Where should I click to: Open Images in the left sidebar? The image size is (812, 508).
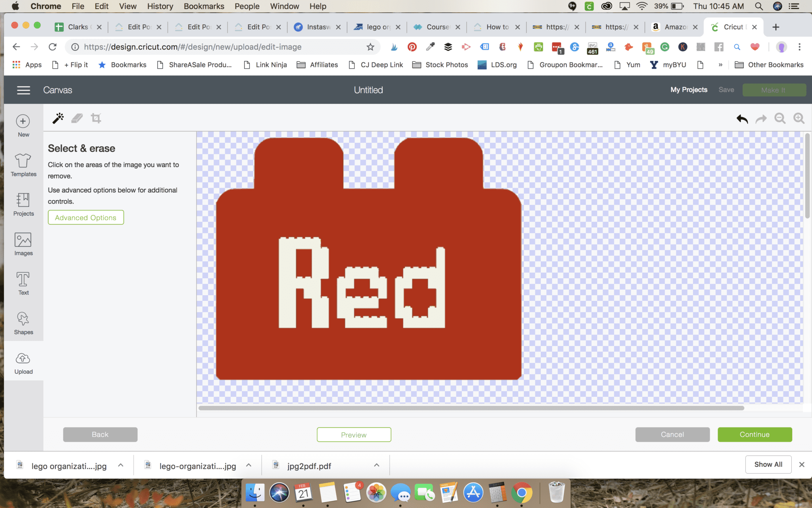coord(23,244)
